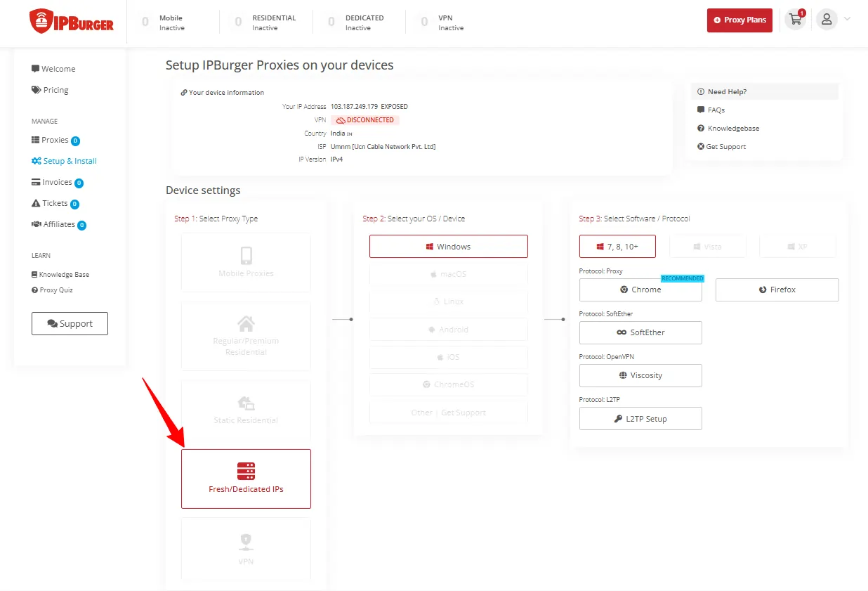Select Regular/Premium Residential proxy type card
This screenshot has width=868, height=591.
click(x=246, y=337)
